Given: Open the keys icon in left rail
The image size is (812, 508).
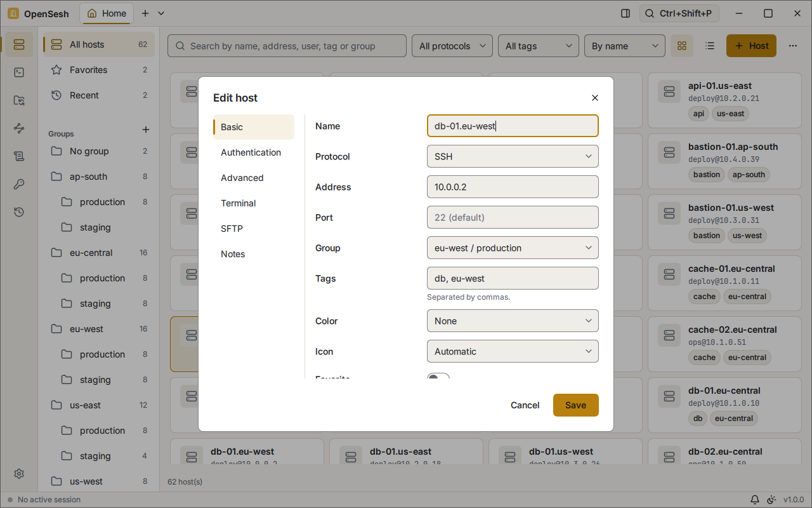Looking at the screenshot, I should [x=19, y=184].
